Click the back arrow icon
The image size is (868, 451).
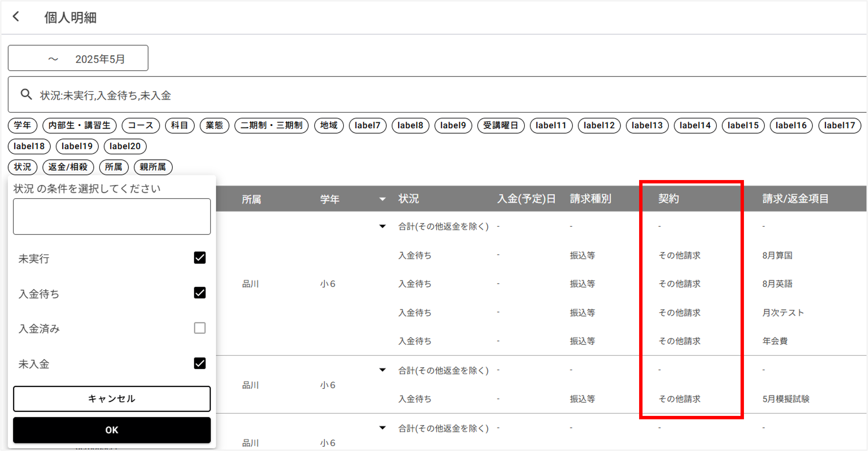click(x=16, y=17)
